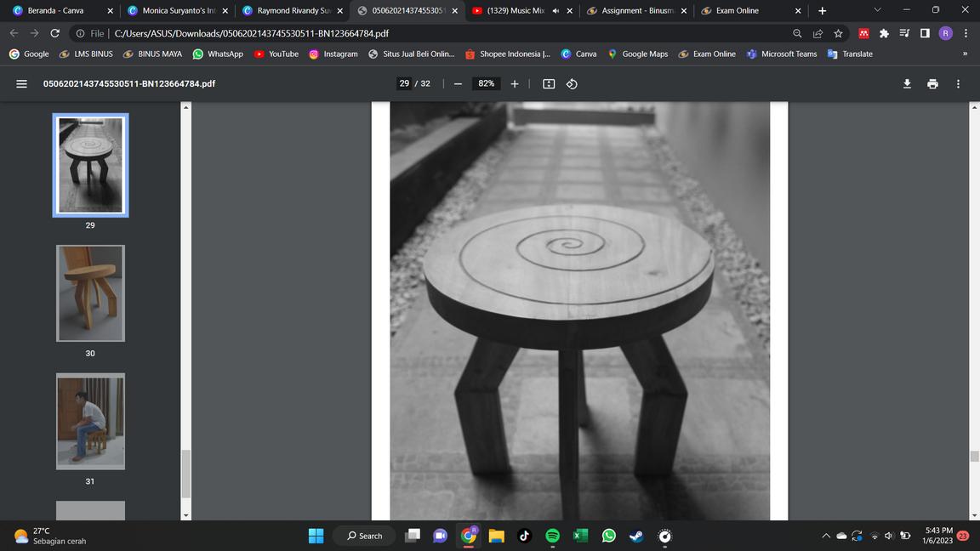Open the Translate bookmark
The width and height of the screenshot is (980, 551).
[850, 54]
